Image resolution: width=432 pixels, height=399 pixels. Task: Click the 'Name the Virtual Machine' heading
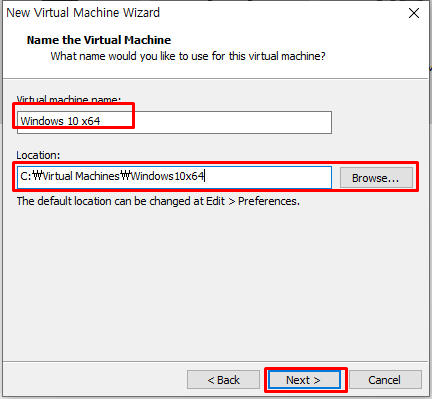pyautogui.click(x=99, y=40)
